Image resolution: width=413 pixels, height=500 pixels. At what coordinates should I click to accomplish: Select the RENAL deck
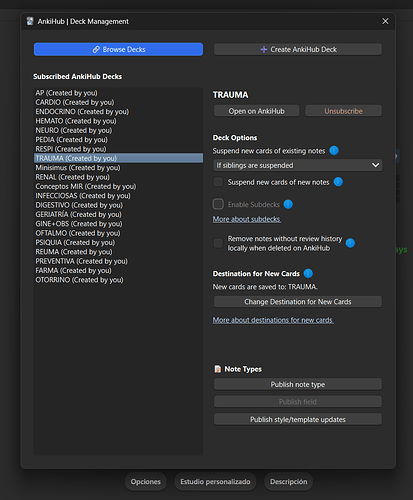(x=118, y=177)
